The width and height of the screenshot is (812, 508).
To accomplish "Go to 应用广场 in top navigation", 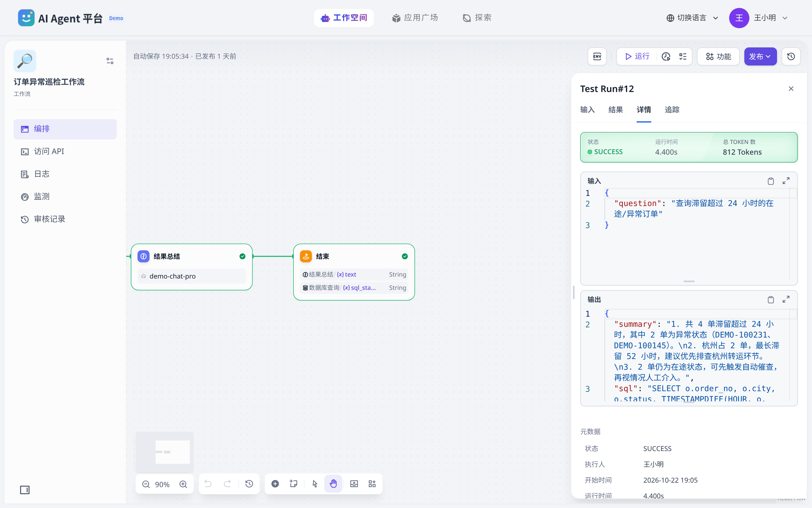I will tap(415, 18).
